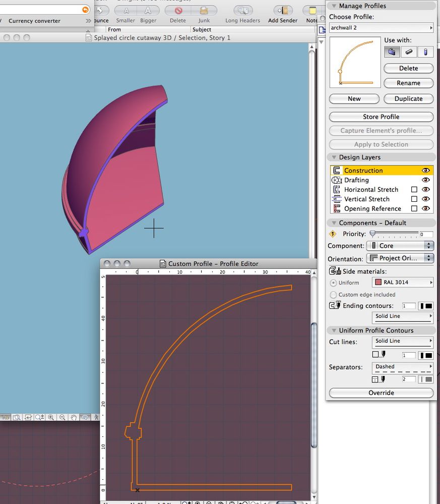440x504 pixels.
Task: Enable the Horizontal Stretch checkbox
Action: [414, 190]
